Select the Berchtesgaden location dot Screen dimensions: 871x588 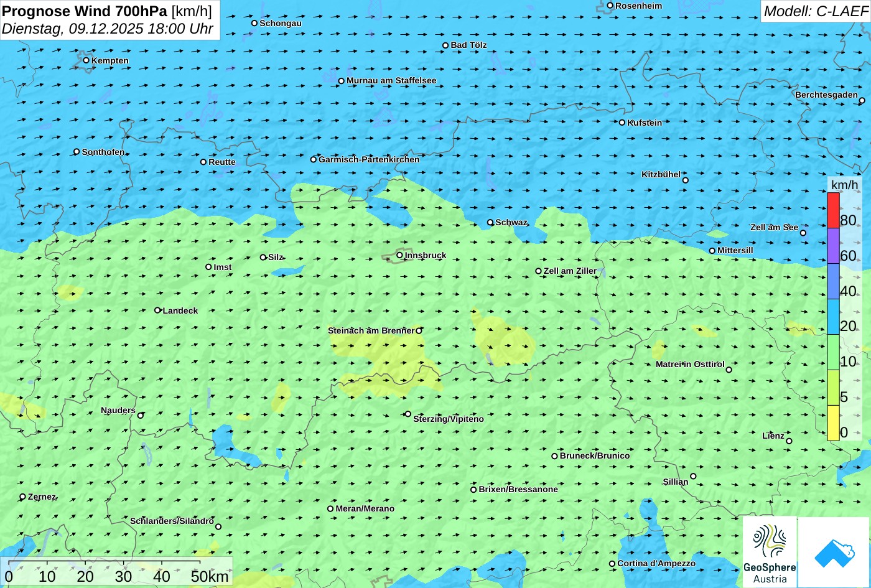[862, 101]
